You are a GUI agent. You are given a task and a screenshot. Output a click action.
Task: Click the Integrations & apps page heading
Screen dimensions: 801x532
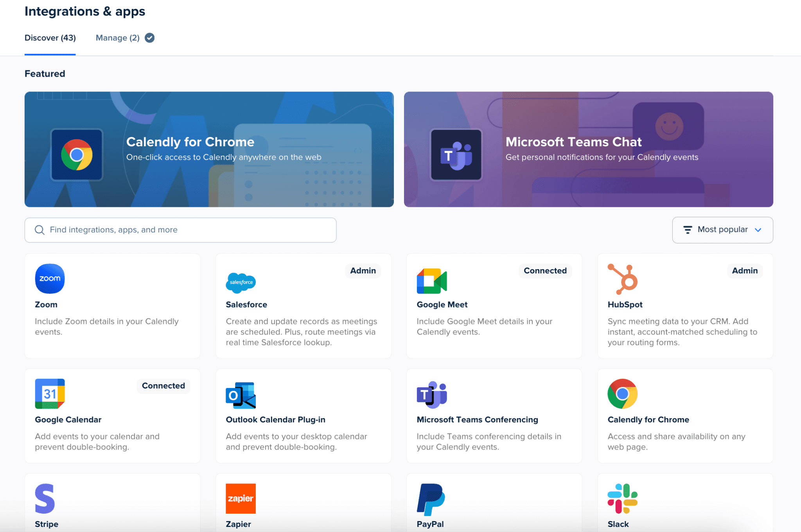(x=84, y=11)
